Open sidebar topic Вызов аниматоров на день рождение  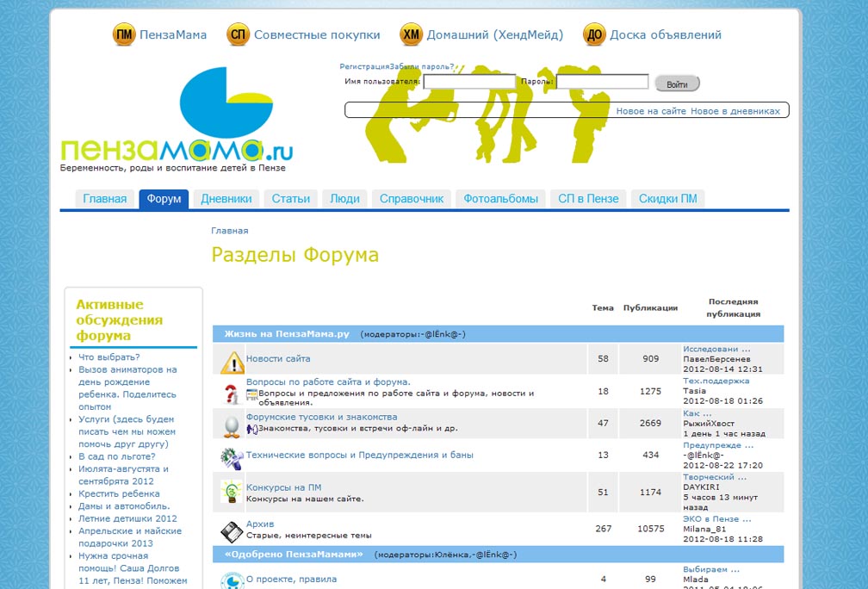[x=127, y=388]
